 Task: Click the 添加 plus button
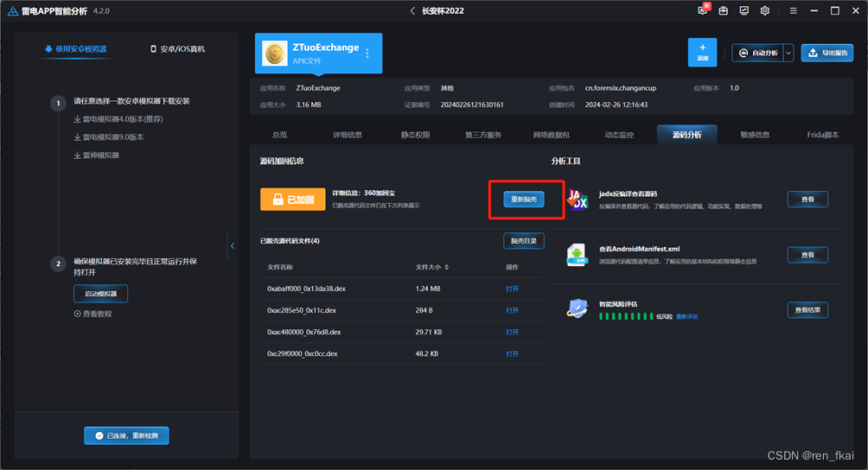pos(703,53)
